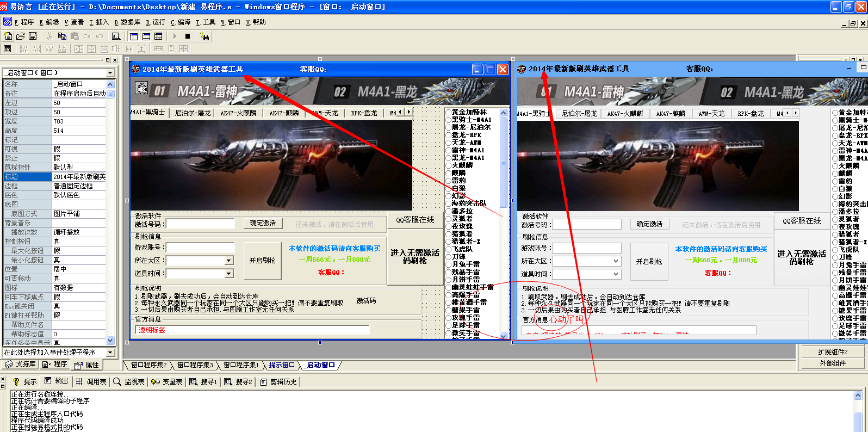868x432 pixels.
Task: Click the tab scroll left arrow in design window
Action: coord(401,112)
